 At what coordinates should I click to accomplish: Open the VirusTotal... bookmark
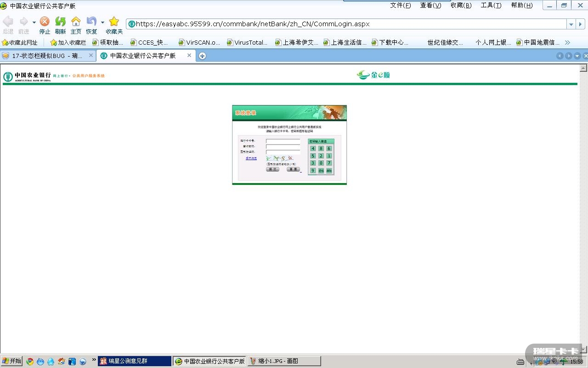(247, 42)
